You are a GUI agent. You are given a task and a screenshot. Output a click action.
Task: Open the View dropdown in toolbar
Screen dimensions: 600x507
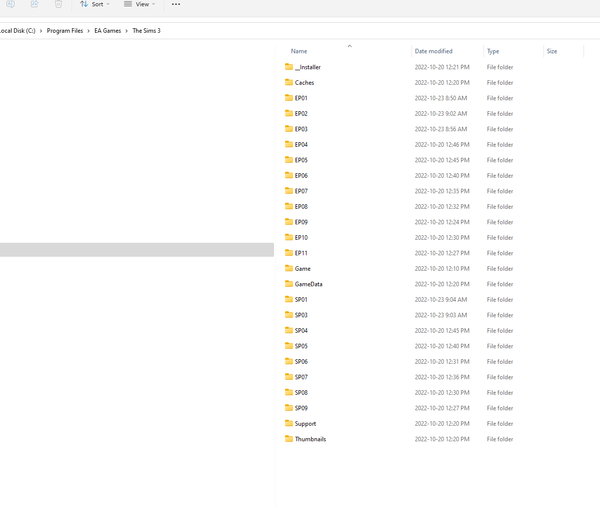140,4
